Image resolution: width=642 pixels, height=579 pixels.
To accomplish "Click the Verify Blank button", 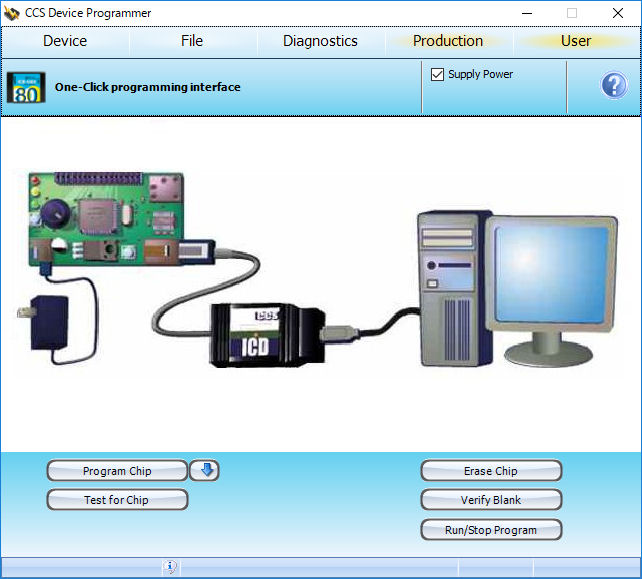I will point(491,500).
